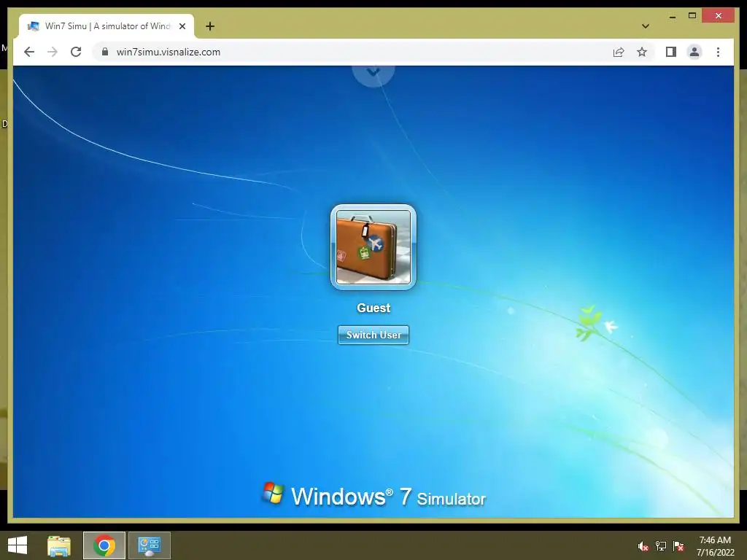This screenshot has height=560, width=747.
Task: Open the tab search dropdown arrow
Action: pos(645,26)
